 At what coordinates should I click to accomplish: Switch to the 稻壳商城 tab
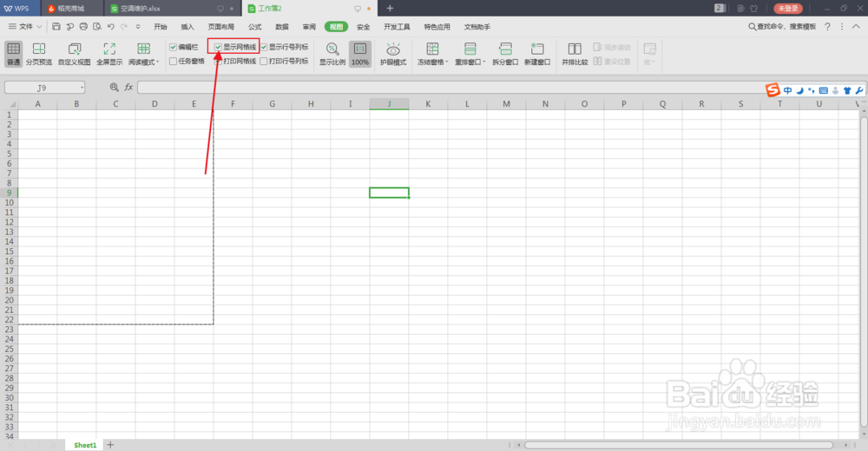71,9
